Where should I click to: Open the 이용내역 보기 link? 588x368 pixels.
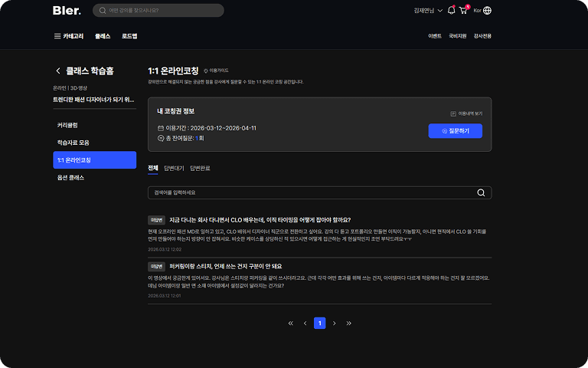coord(470,113)
